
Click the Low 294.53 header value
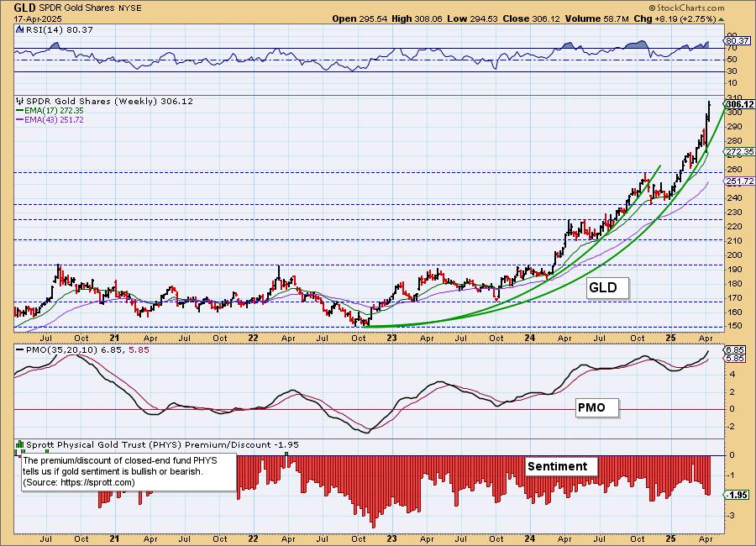pos(472,18)
